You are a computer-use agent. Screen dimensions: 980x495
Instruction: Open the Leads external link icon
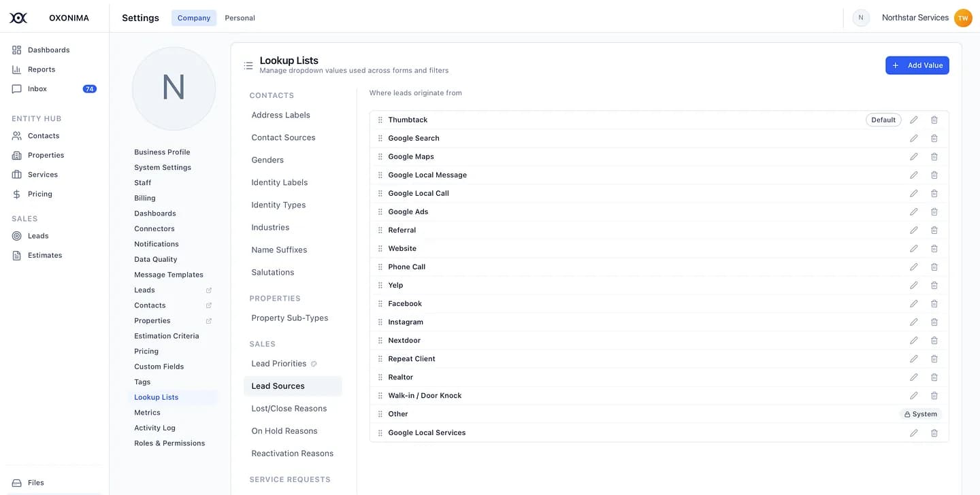pos(209,290)
